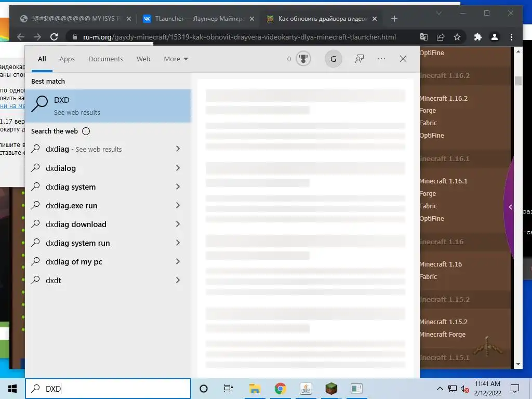Click the taskbar search box containing DXD
Image resolution: width=532 pixels, height=399 pixels.
pyautogui.click(x=108, y=389)
